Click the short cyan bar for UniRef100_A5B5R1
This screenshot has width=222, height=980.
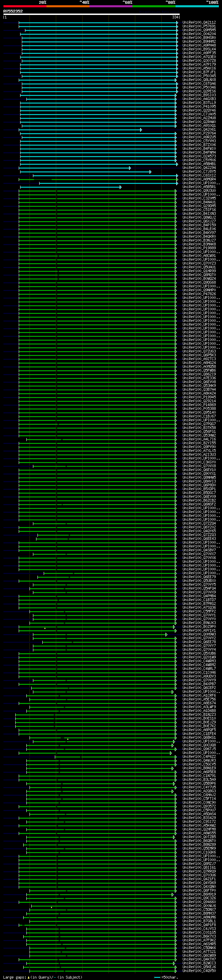(x=71, y=187)
